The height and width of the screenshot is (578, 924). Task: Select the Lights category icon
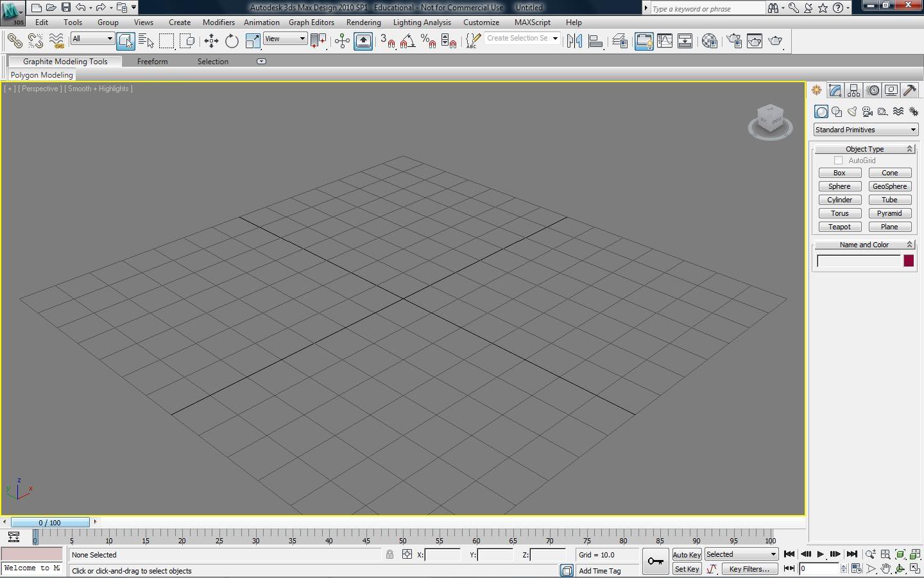click(x=852, y=112)
